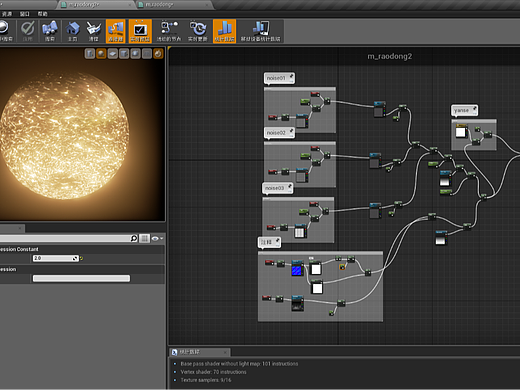520x390 pixels.
Task: Select texture sample node inside noise01 box
Action: (x=302, y=121)
